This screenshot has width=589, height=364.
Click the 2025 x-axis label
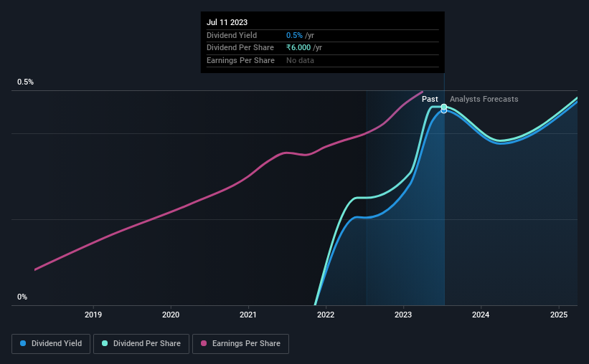[x=559, y=315]
